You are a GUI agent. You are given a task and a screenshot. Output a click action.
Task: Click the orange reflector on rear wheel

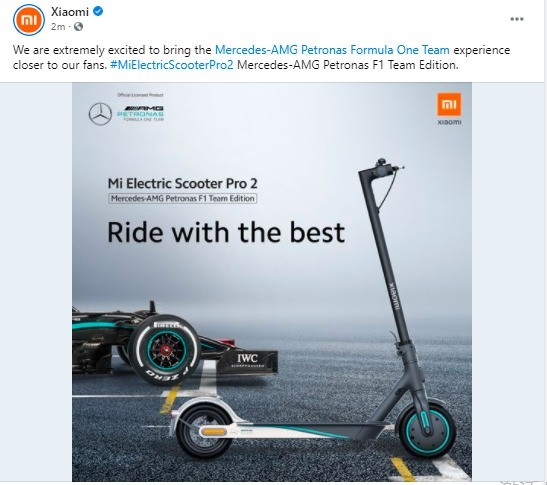[x=213, y=432]
